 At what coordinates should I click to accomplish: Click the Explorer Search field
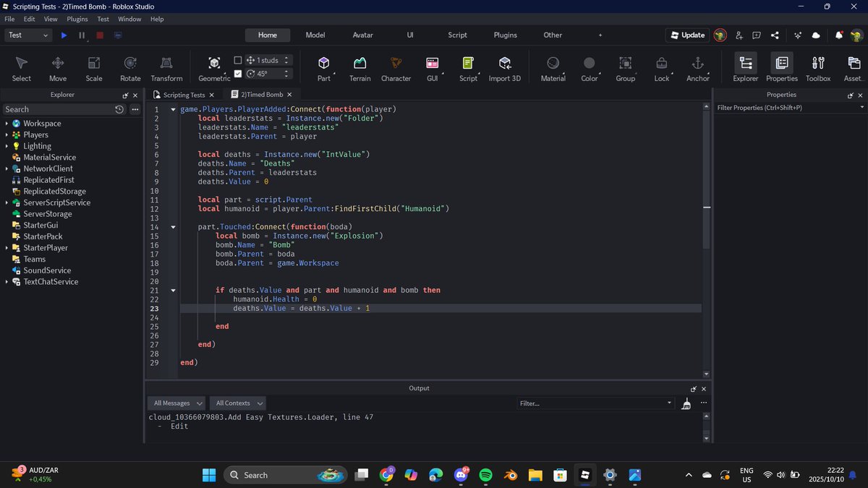(58, 109)
